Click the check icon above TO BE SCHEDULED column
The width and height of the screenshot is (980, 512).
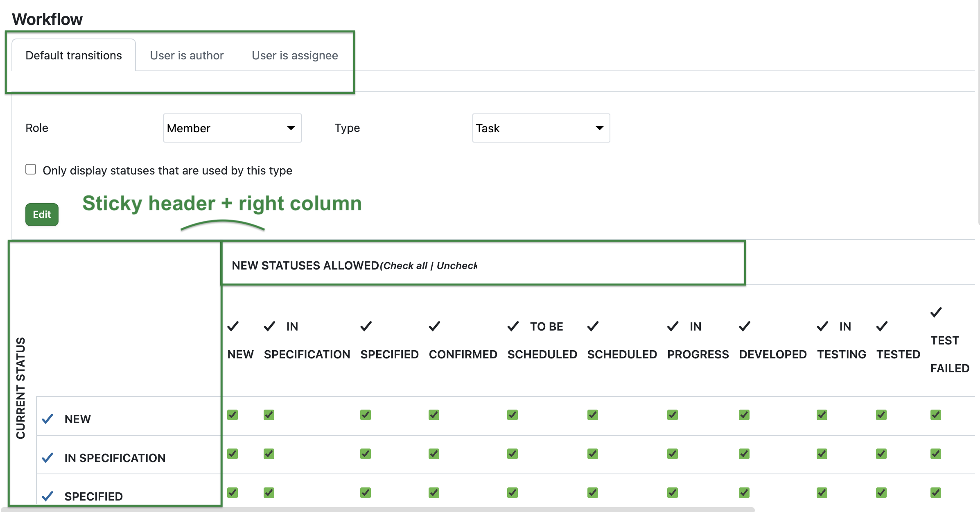[513, 326]
